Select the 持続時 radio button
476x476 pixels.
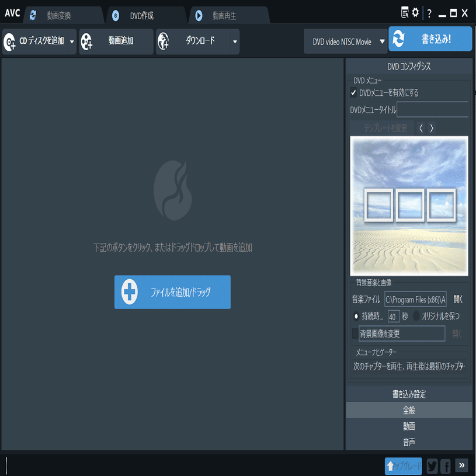coord(356,316)
